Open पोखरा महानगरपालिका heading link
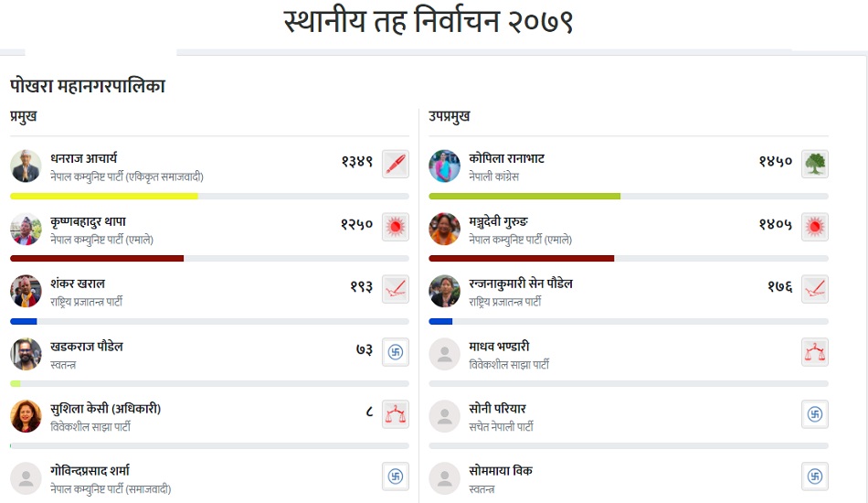 87,87
